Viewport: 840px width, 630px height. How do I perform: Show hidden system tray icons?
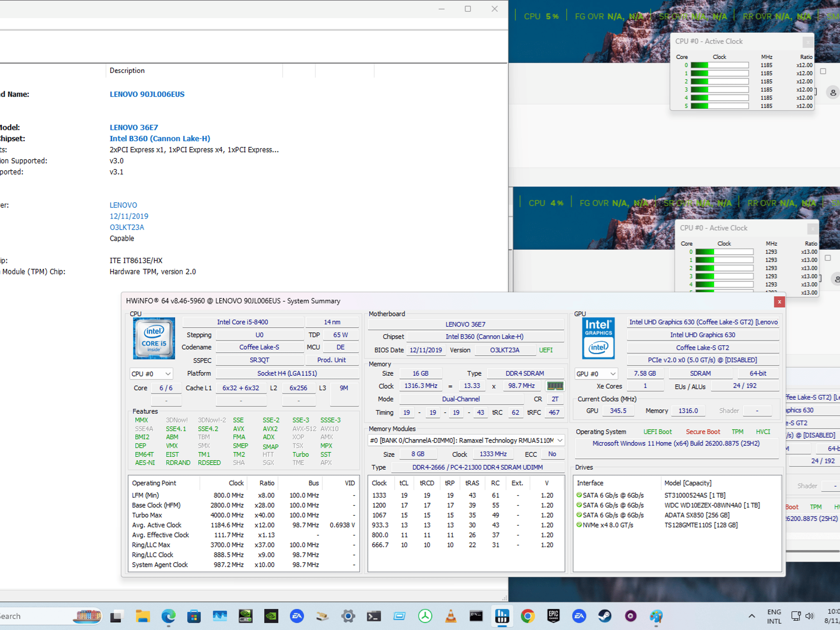752,616
